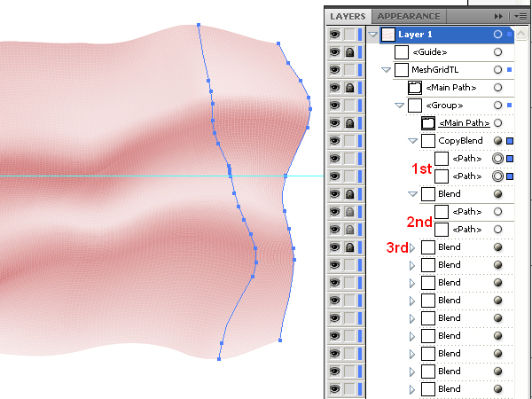The image size is (532, 399).
Task: Select the <Group> row
Action: pyautogui.click(x=460, y=106)
